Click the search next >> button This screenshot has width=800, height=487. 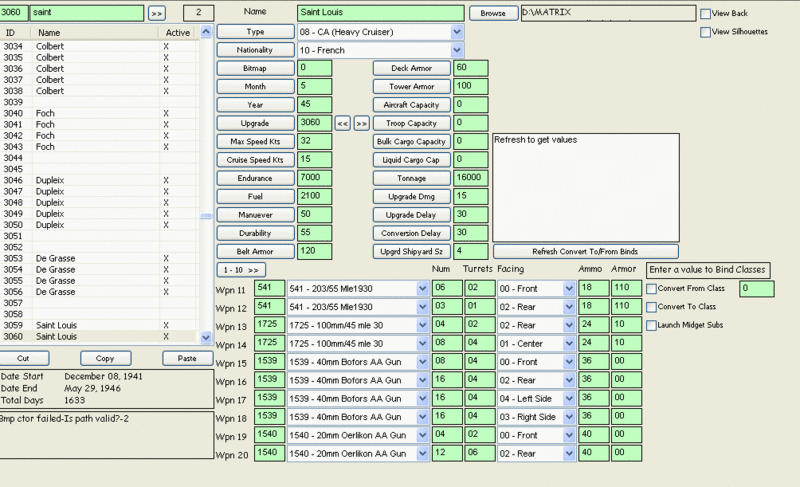[157, 13]
